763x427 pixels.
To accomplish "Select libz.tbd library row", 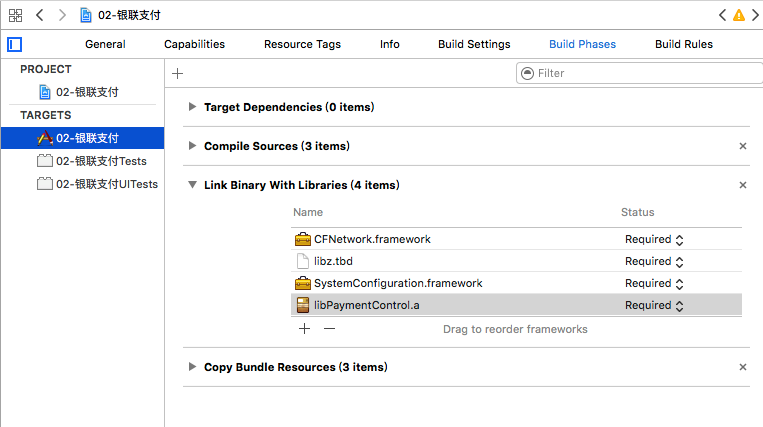I will pyautogui.click(x=516, y=261).
